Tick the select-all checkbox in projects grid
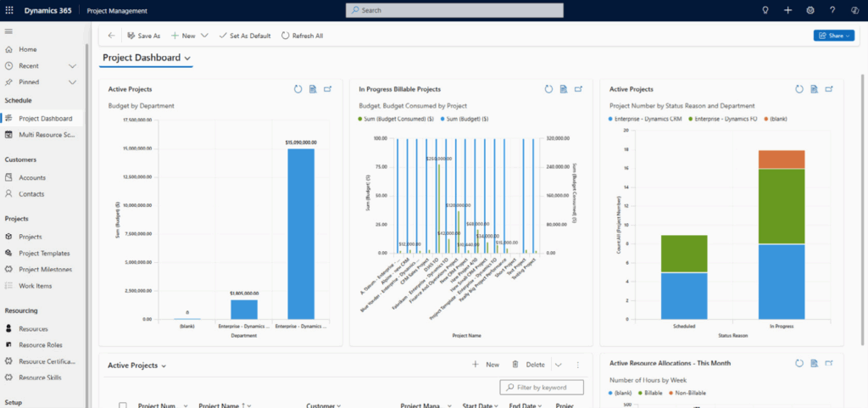This screenshot has height=408, width=868. click(x=123, y=405)
